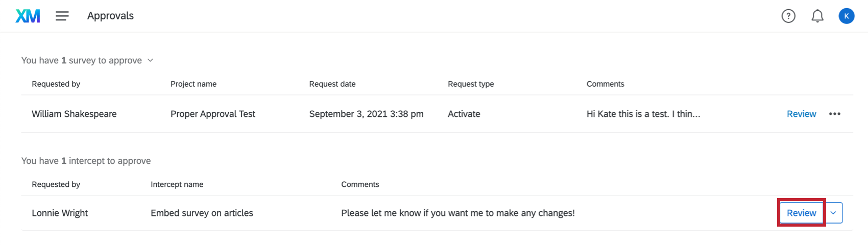This screenshot has width=868, height=245.
Task: Click the Approvals page title
Action: (110, 16)
